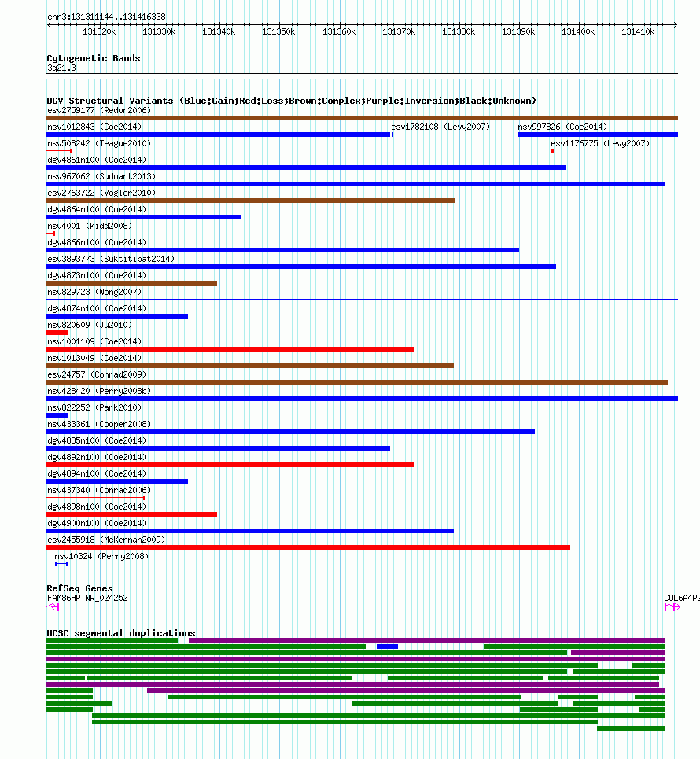The image size is (700, 759).
Task: Open esv2455918 (McKernan2009) variant label
Action: pyautogui.click(x=106, y=540)
